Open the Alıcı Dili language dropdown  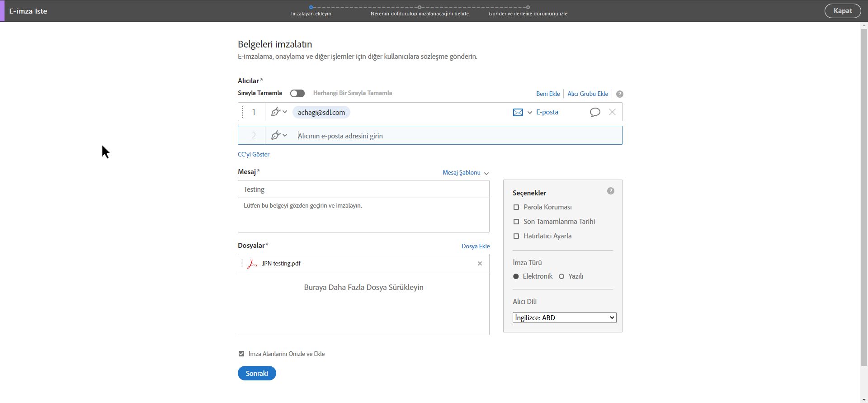564,318
